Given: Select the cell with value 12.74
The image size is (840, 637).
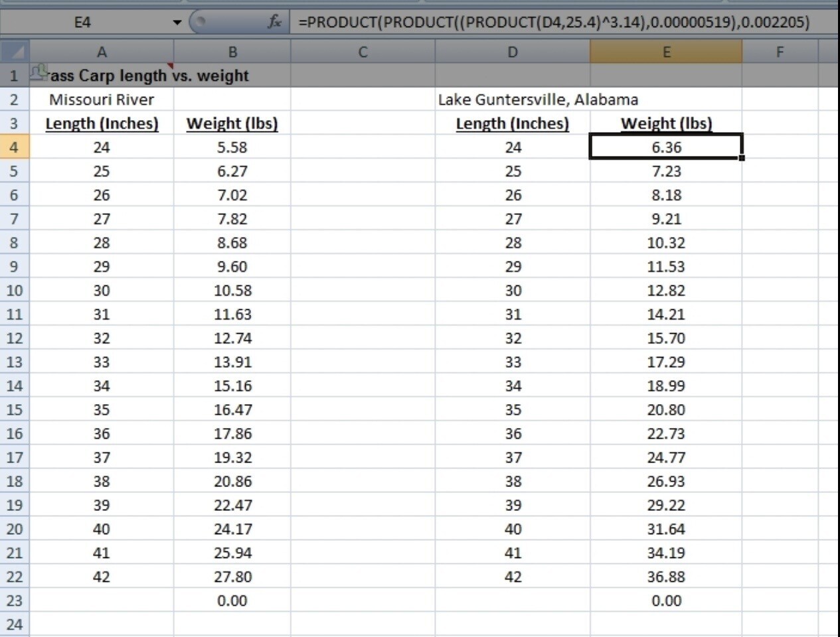Looking at the screenshot, I should (232, 338).
